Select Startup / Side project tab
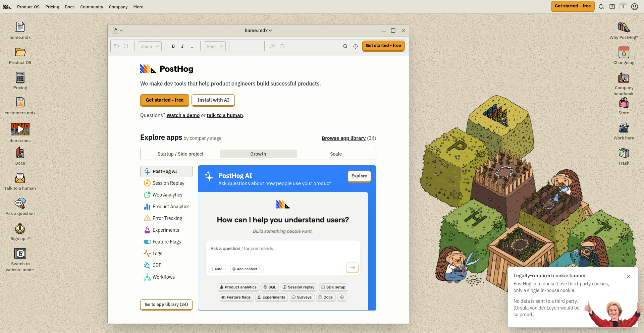This screenshot has height=333, width=644. (x=180, y=154)
